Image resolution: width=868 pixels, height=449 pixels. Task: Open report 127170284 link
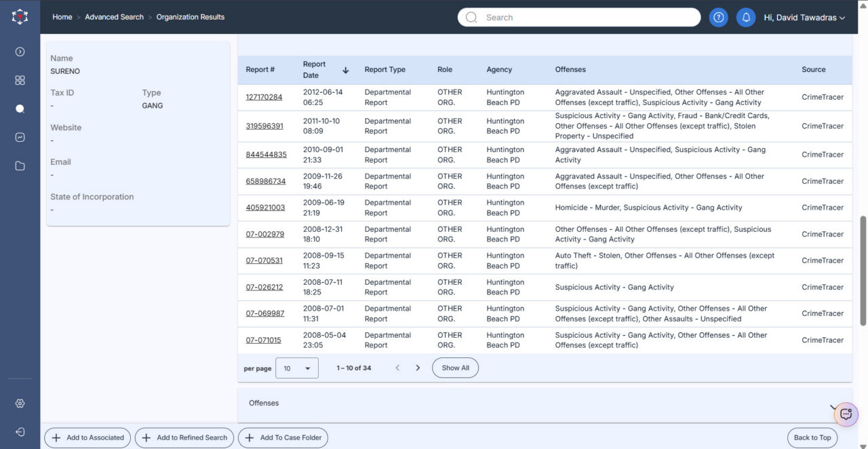pyautogui.click(x=264, y=97)
